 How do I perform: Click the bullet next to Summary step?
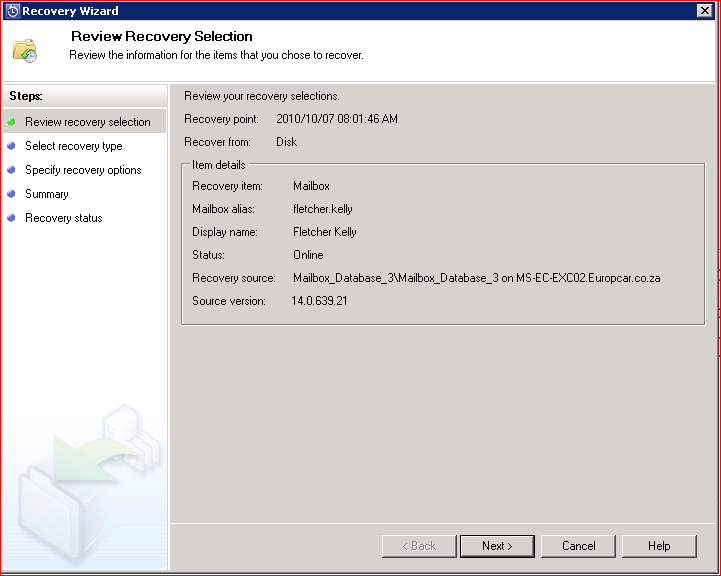pyautogui.click(x=12, y=194)
